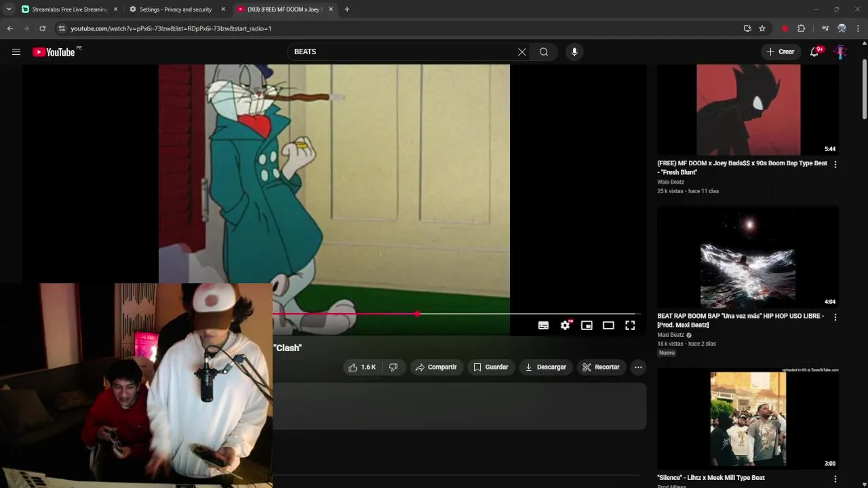Click the youtube.com address bar URL
The height and width of the screenshot is (488, 868).
171,28
